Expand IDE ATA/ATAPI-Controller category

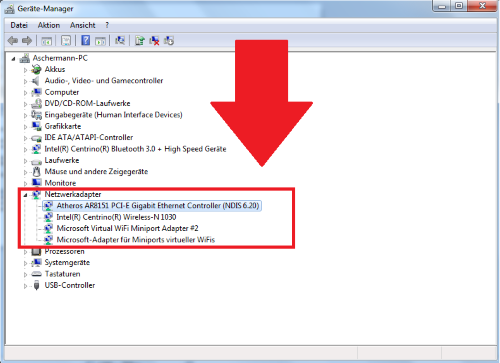pyautogui.click(x=25, y=138)
